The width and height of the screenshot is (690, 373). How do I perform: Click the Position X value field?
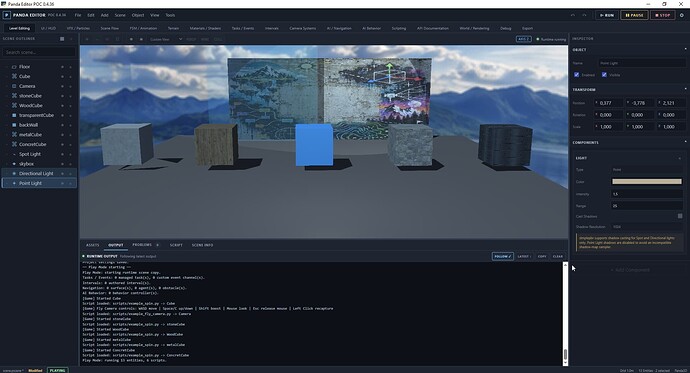tap(608, 103)
